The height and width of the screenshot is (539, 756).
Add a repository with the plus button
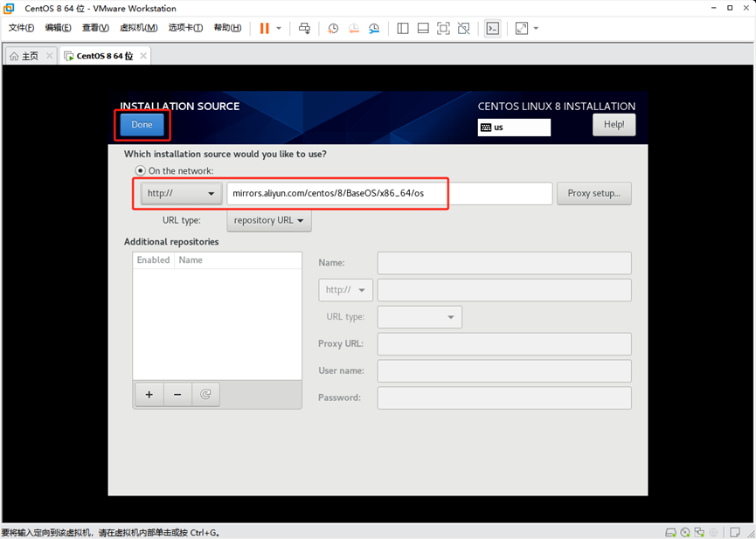(x=149, y=395)
